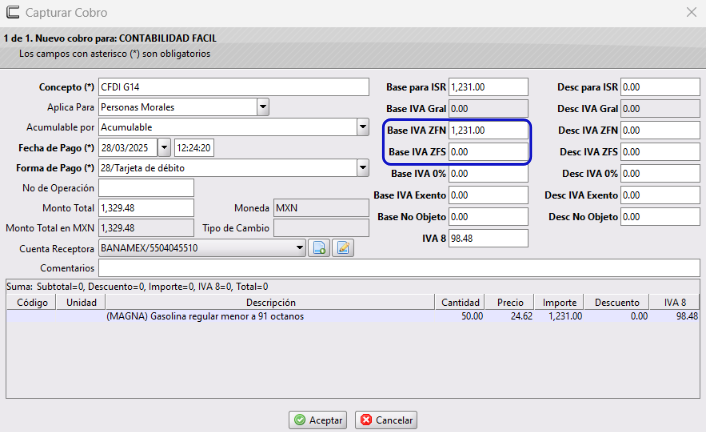This screenshot has width=706, height=432.
Task: Click the Base IVA ZFS field
Action: click(488, 152)
